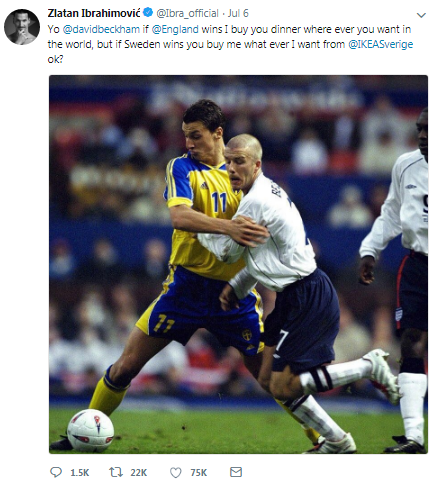435x484 pixels.
Task: Open Zlatan's profile avatar picture
Action: click(x=22, y=27)
